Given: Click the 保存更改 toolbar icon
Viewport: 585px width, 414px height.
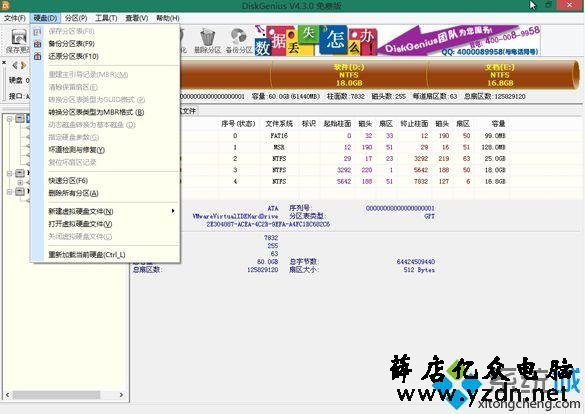Looking at the screenshot, I should [18, 40].
